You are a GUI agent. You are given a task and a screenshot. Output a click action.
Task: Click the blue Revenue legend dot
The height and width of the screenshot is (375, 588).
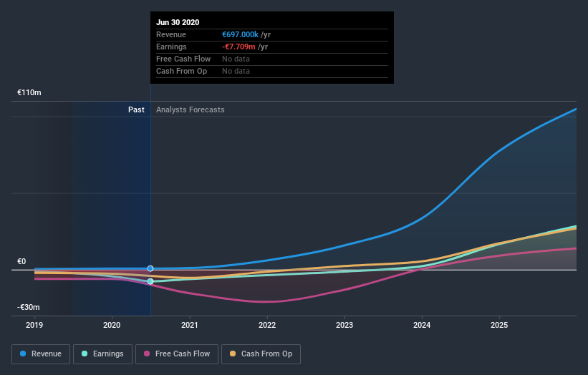point(23,354)
